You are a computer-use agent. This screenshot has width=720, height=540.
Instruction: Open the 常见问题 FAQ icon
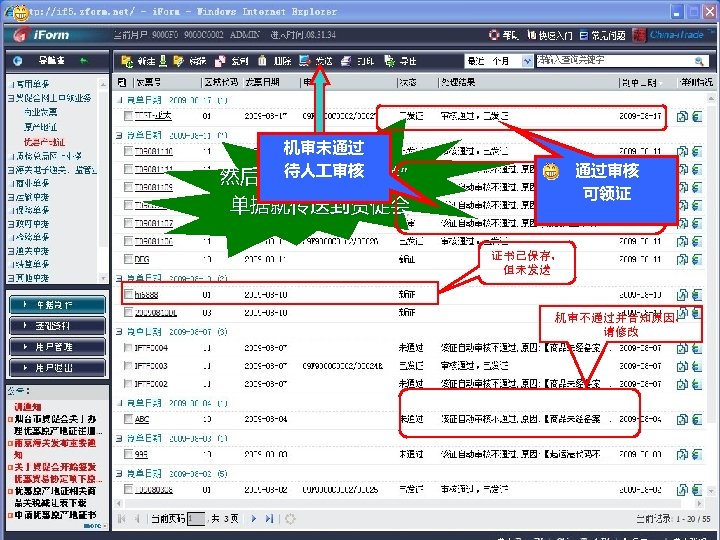click(584, 35)
